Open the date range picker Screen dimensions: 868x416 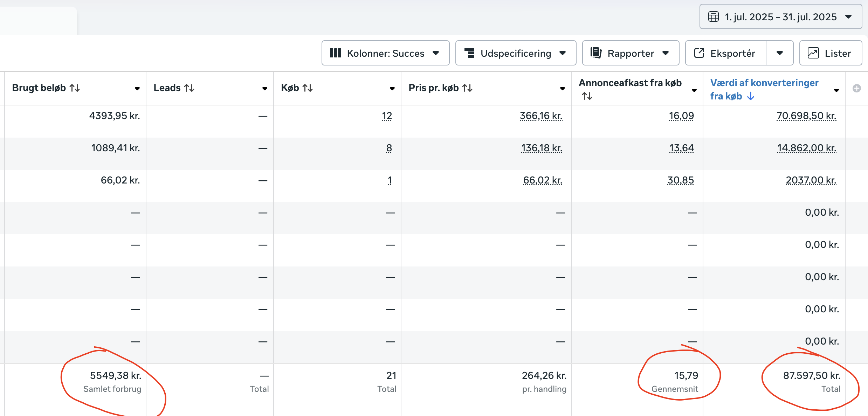pyautogui.click(x=780, y=17)
